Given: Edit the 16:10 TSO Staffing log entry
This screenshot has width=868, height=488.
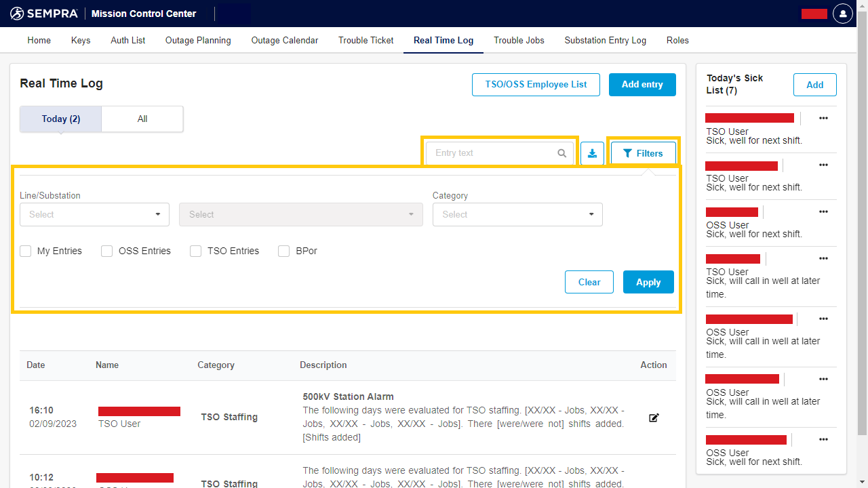Looking at the screenshot, I should pos(654,418).
